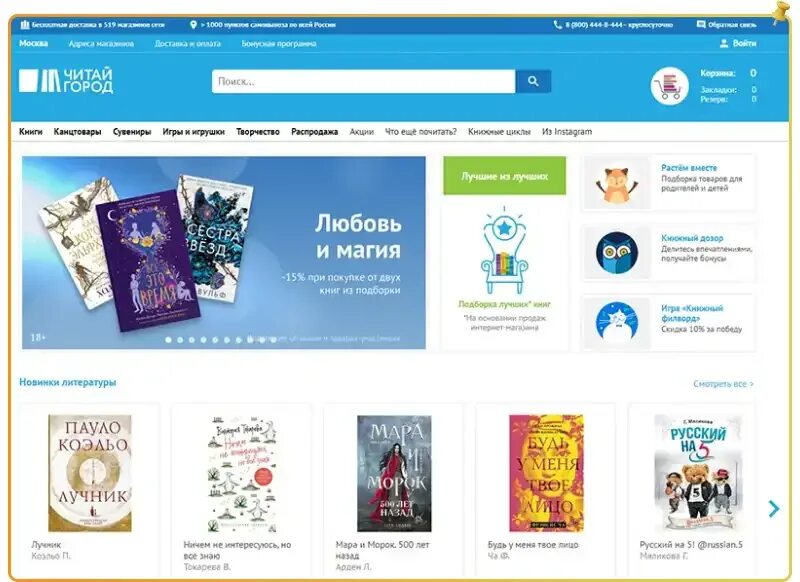Click the magnifier search button
The image size is (800, 582).
[533, 82]
